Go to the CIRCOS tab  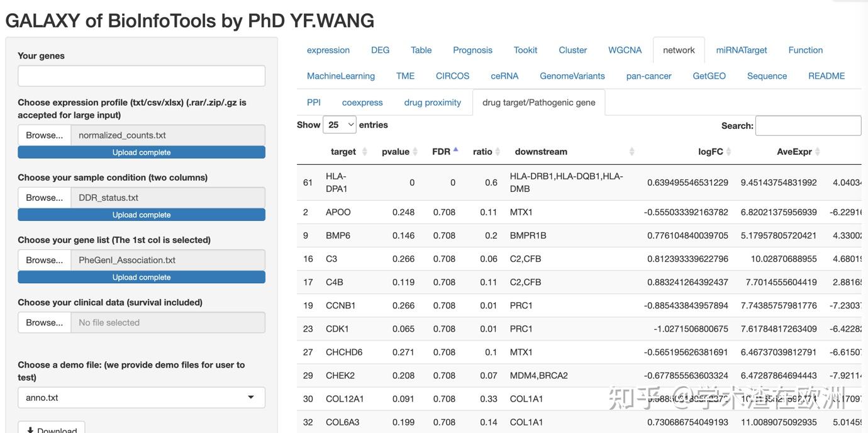point(452,76)
